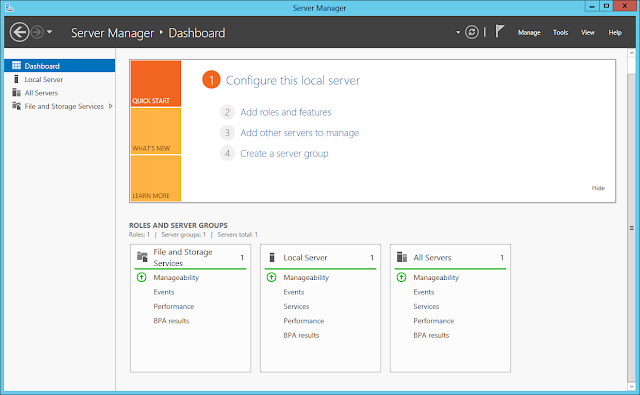Image resolution: width=640 pixels, height=395 pixels.
Task: Click the vertical scrollbar down arrow
Action: (x=631, y=386)
